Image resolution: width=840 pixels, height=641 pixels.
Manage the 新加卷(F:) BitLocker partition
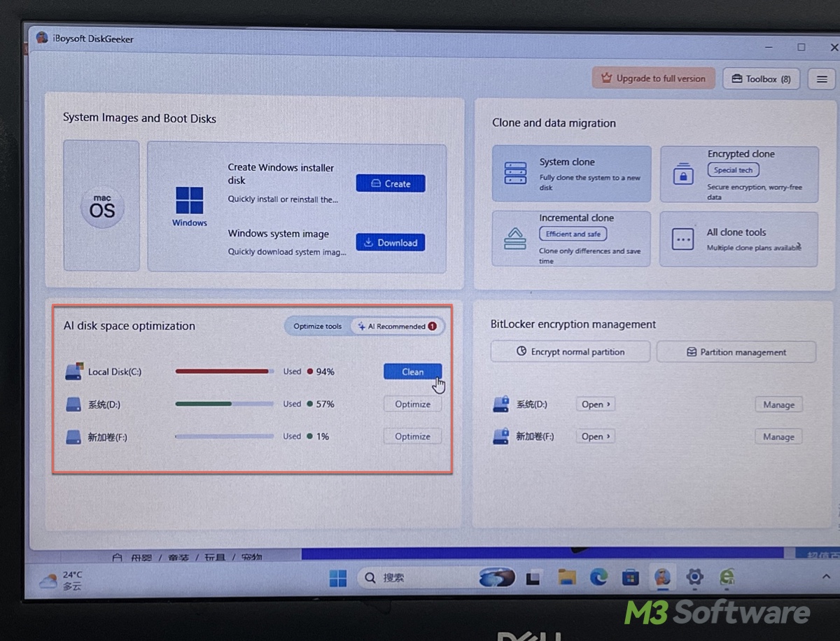pyautogui.click(x=778, y=437)
